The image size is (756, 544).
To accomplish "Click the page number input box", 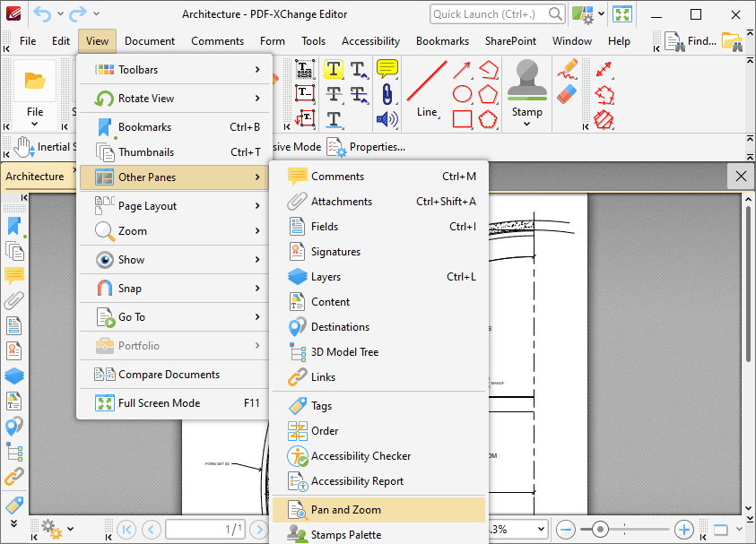I will tap(205, 529).
